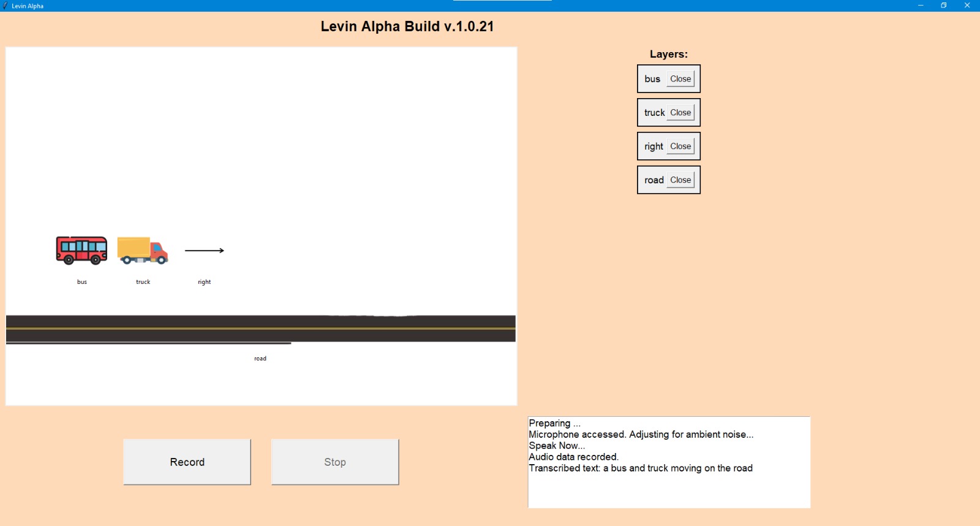980x526 pixels.
Task: Click the Levin Alpha title bar app icon
Action: 6,6
